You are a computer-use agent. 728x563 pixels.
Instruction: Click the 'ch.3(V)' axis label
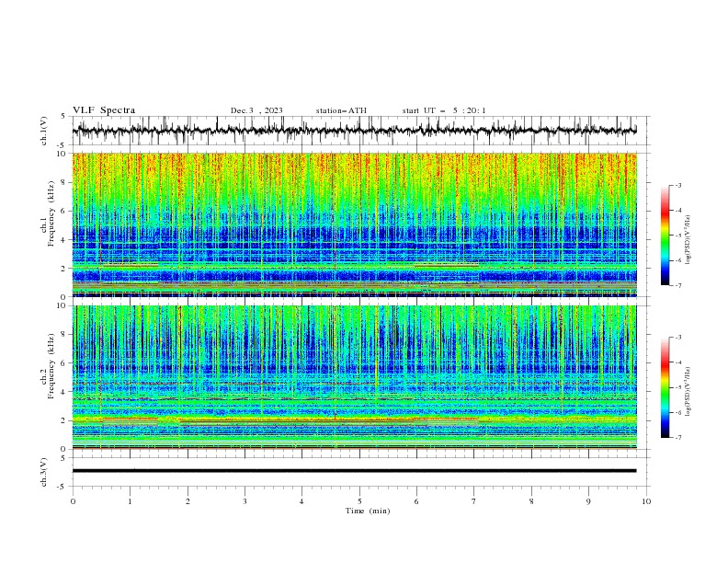pos(44,472)
